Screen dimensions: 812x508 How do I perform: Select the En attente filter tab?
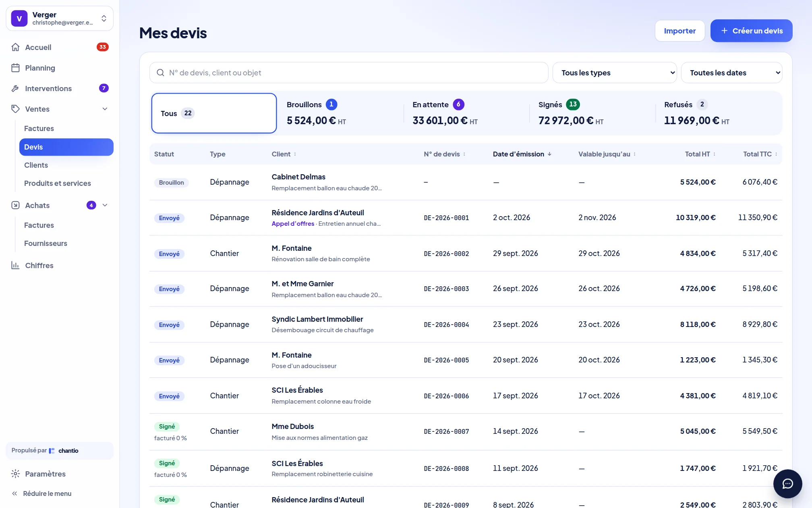(x=466, y=113)
